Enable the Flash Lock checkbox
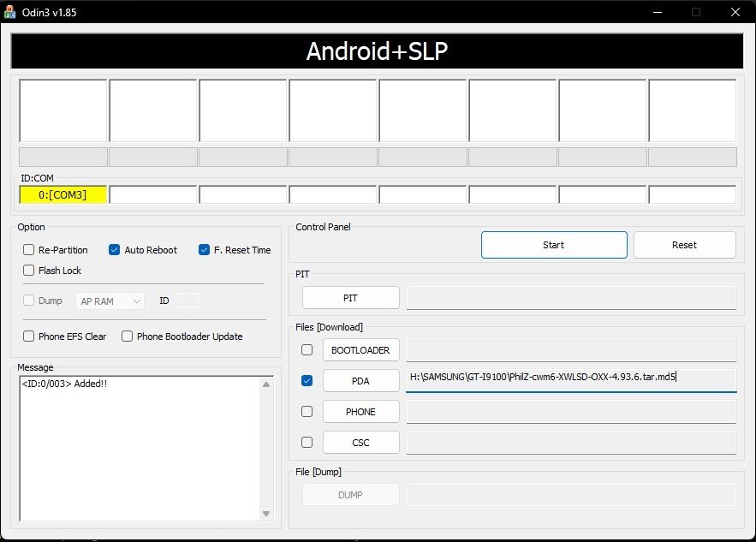This screenshot has width=756, height=542. pyautogui.click(x=29, y=271)
